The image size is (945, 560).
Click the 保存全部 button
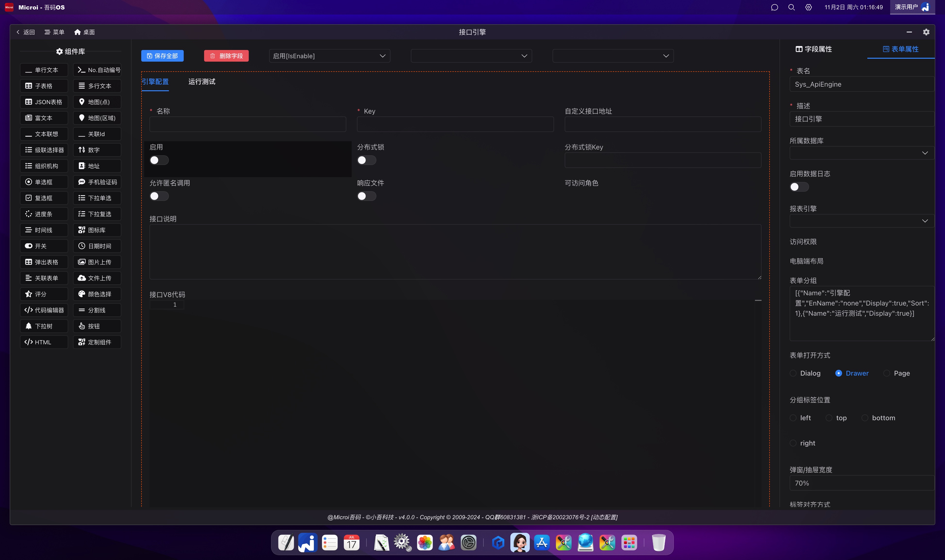coord(162,56)
